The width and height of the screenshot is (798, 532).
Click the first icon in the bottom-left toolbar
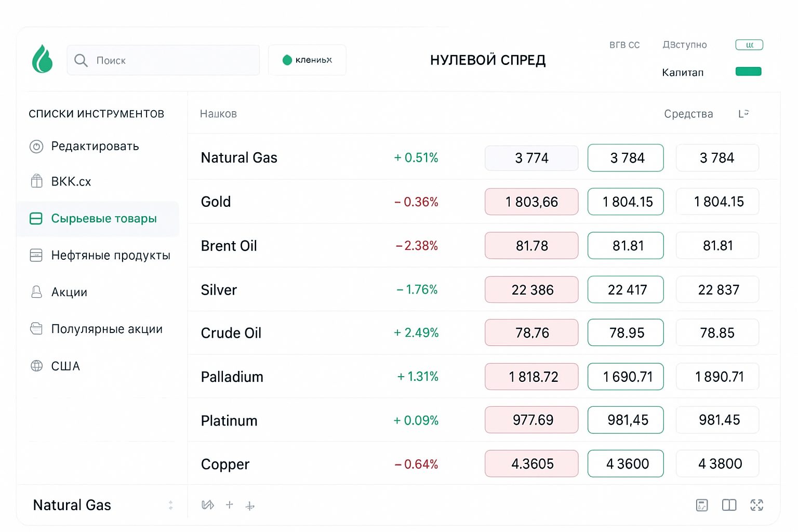pyautogui.click(x=207, y=505)
